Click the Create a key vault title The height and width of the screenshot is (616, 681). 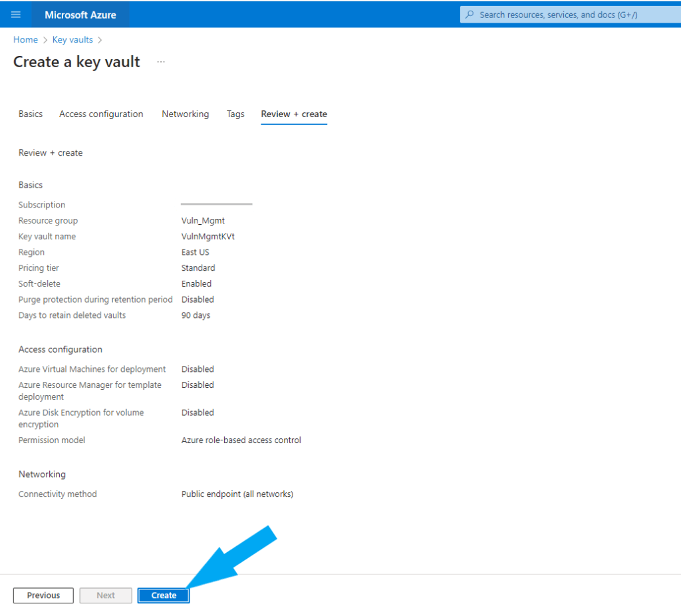(x=76, y=62)
